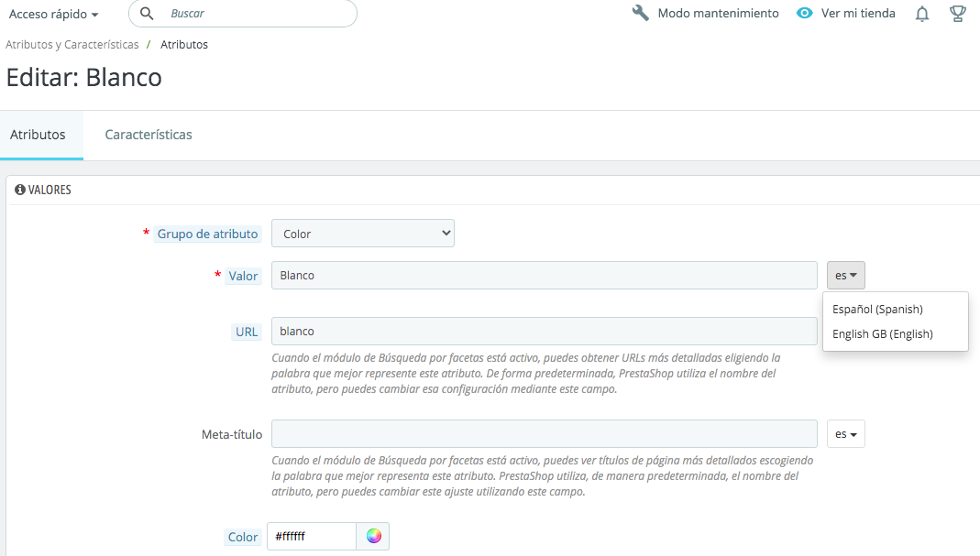Toggle the Valor field es language dropdown
This screenshot has width=980, height=556.
click(x=845, y=276)
